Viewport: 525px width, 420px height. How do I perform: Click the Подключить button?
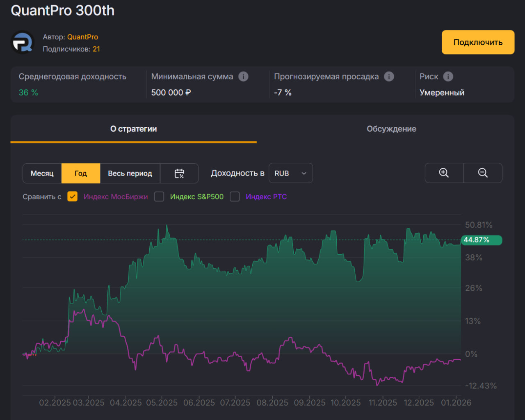tap(478, 42)
